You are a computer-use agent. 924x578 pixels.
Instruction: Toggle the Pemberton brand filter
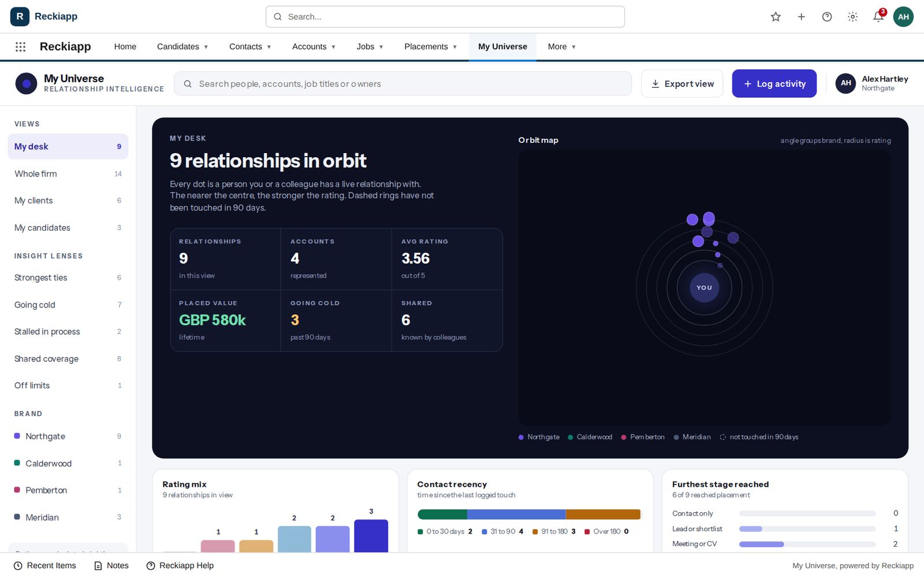(x=68, y=490)
